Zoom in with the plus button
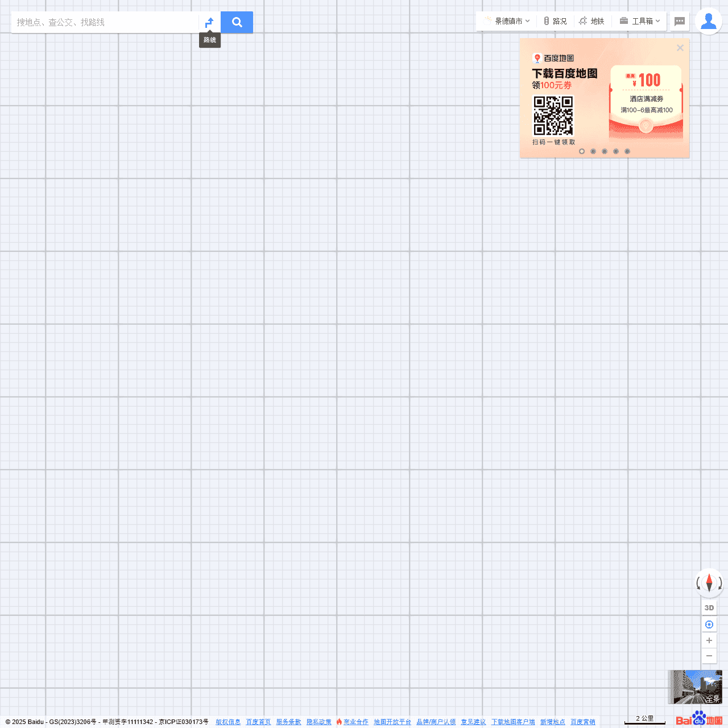This screenshot has width=728, height=728. [x=709, y=640]
